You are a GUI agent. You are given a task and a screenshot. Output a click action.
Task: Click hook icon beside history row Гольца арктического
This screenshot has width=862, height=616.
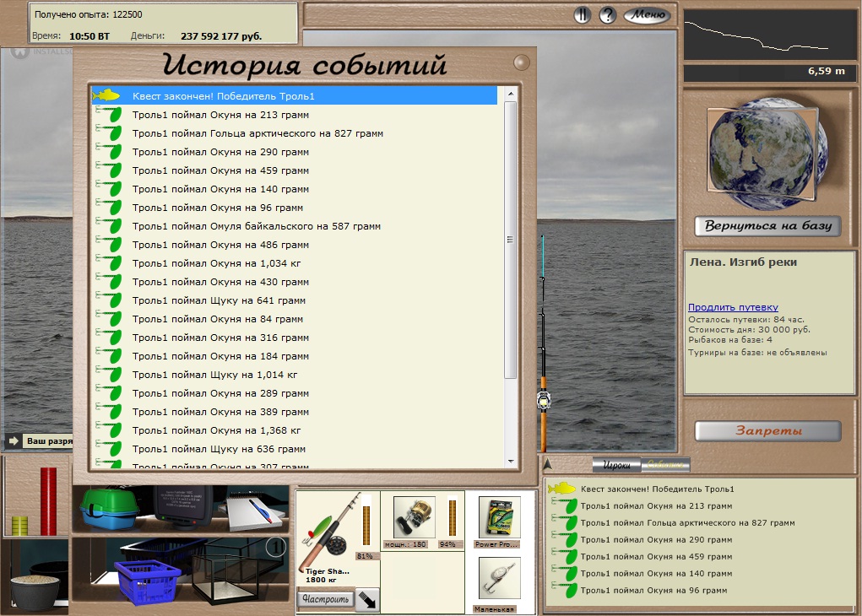pyautogui.click(x=109, y=133)
